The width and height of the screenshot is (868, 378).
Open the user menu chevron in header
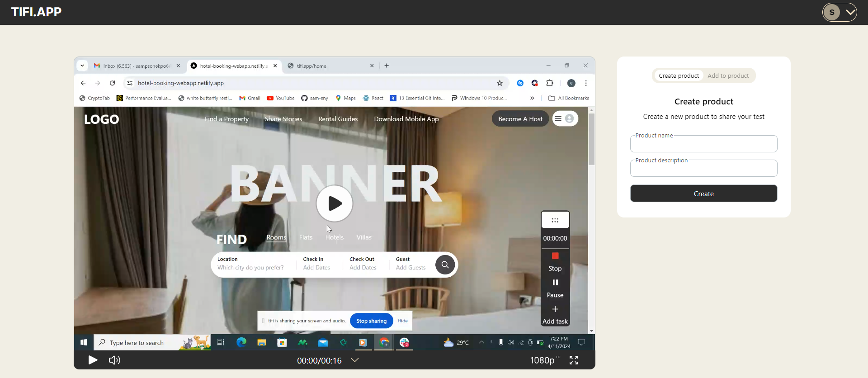pyautogui.click(x=850, y=12)
